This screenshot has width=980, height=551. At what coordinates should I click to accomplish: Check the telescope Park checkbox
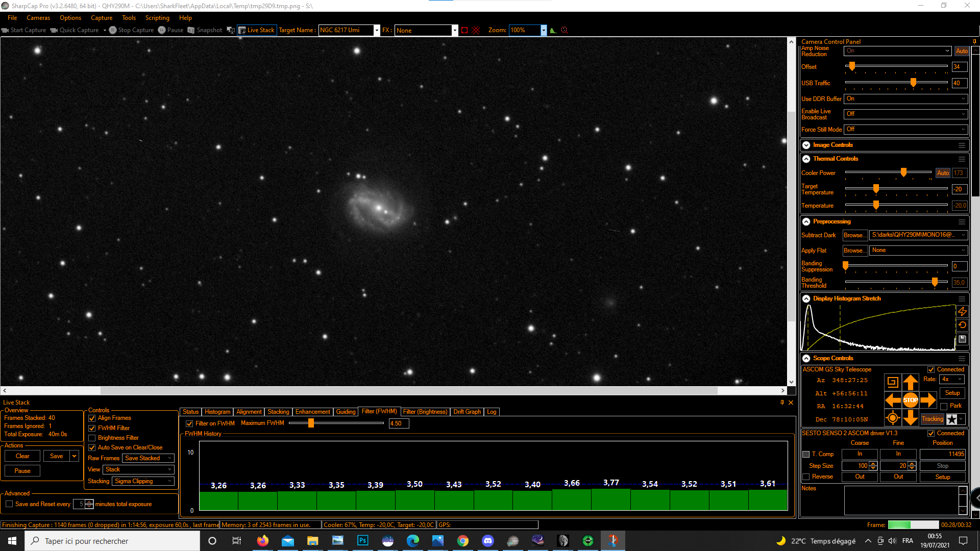[944, 406]
